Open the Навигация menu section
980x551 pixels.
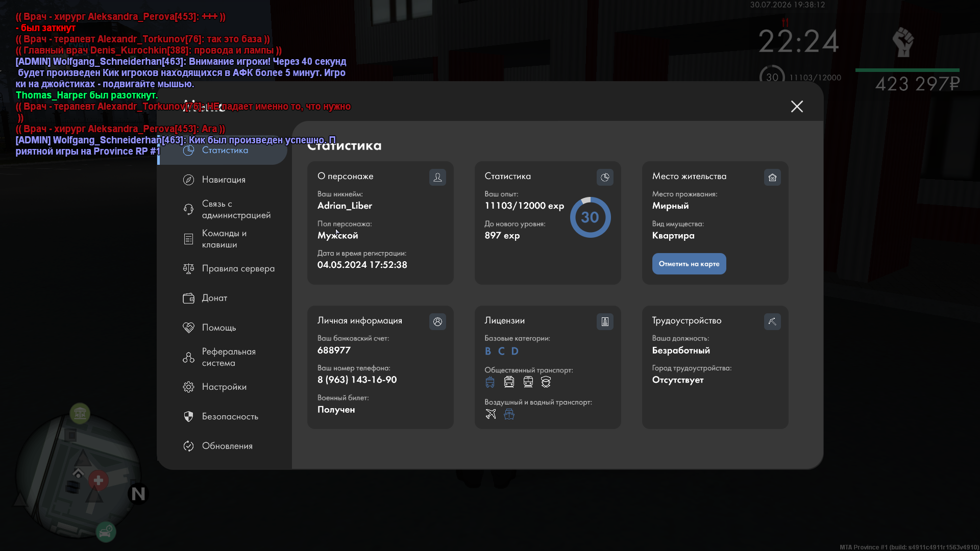pos(223,180)
